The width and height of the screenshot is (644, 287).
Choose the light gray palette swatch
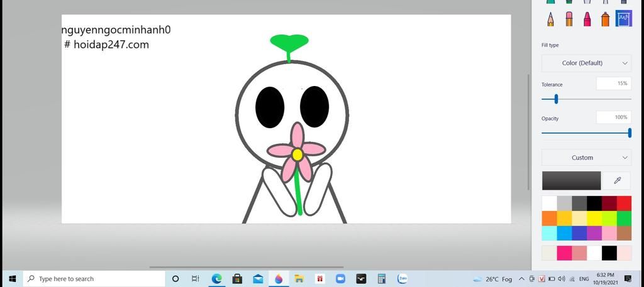(x=564, y=203)
